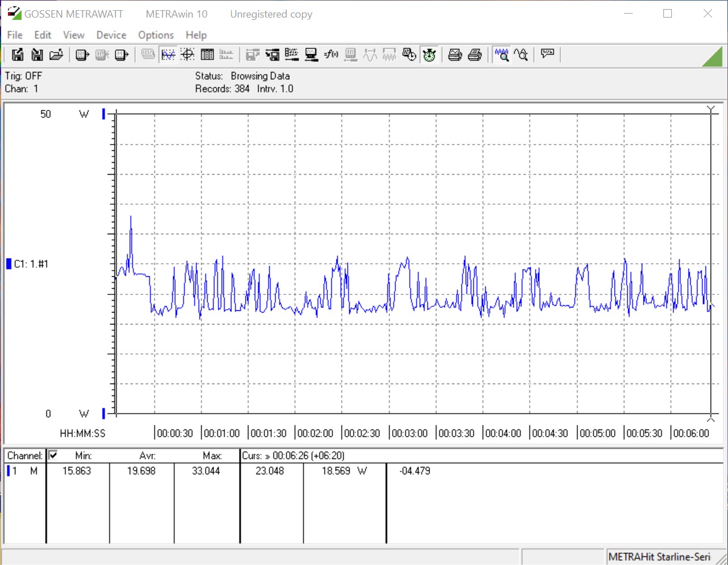This screenshot has height=565, width=728.
Task: Click the METRAwin application title icon
Action: pyautogui.click(x=14, y=14)
